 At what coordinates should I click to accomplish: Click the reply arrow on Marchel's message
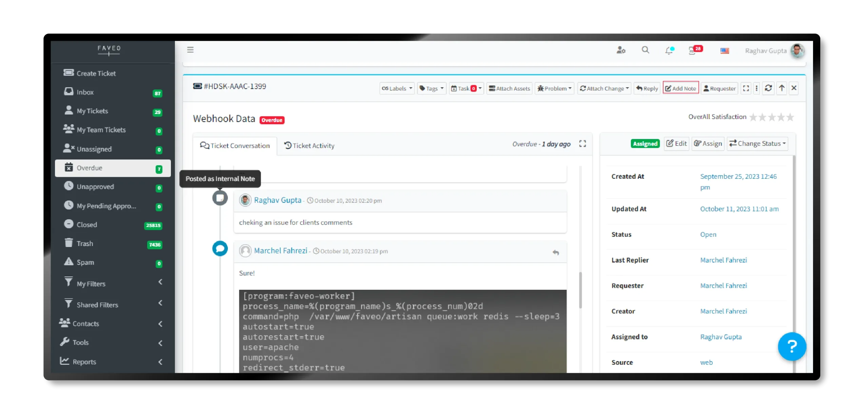coord(556,252)
